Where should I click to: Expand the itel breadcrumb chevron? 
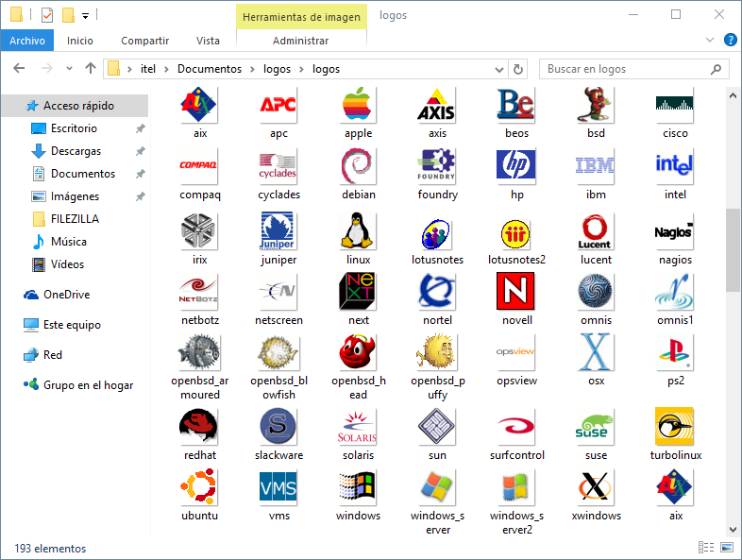166,70
